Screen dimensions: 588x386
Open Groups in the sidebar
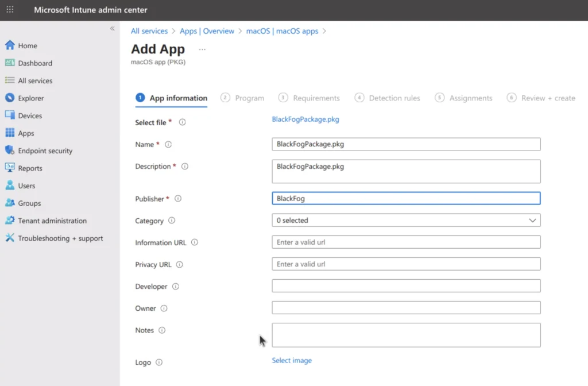pos(29,203)
